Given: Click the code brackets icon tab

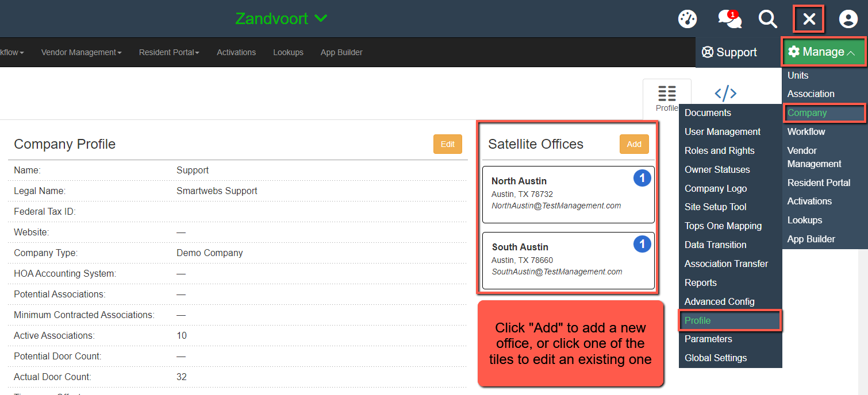Looking at the screenshot, I should [725, 94].
